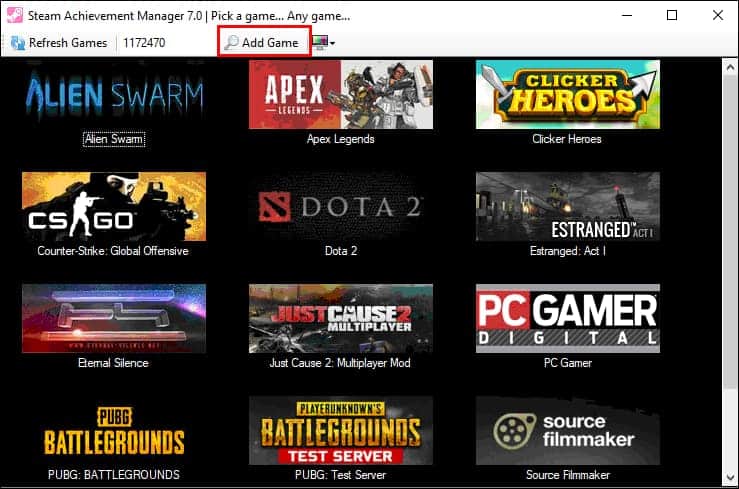Select the Eternal Silence banner
Image resolution: width=739 pixels, height=489 pixels.
(114, 318)
